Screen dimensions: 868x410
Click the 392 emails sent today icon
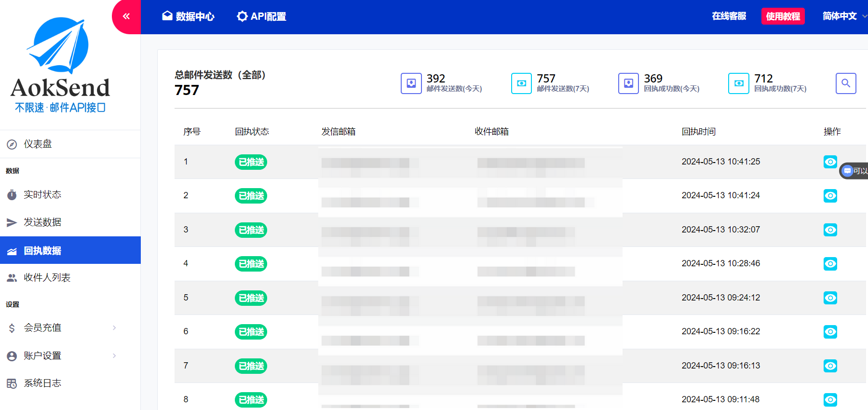point(411,83)
